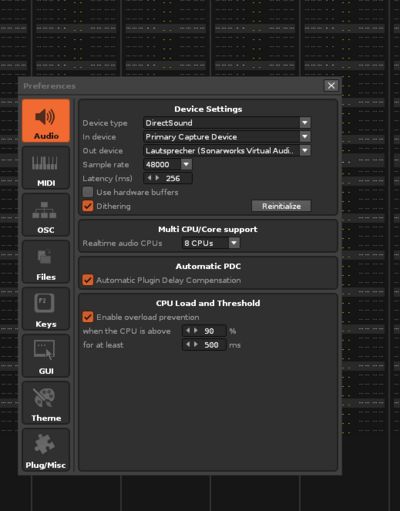Expand the Device type dropdown
This screenshot has width=400, height=511.
point(305,123)
